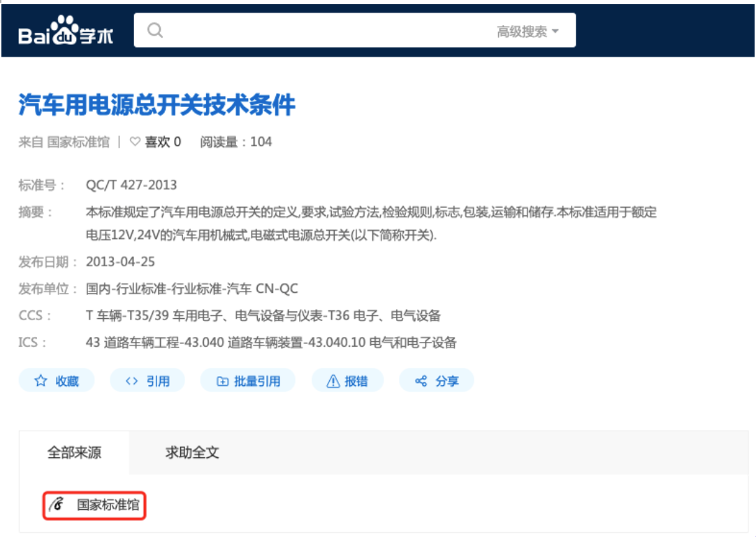Switch to the 求助全文 tab
The width and height of the screenshot is (756, 537).
pos(192,452)
